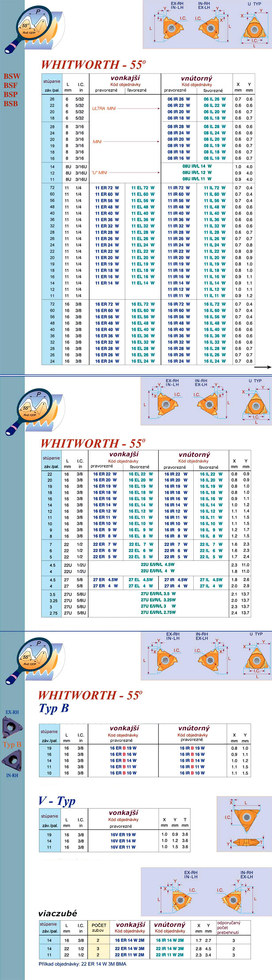Click order code 08U IR/L 14 W
This screenshot has height=980, width=272.
(x=197, y=166)
